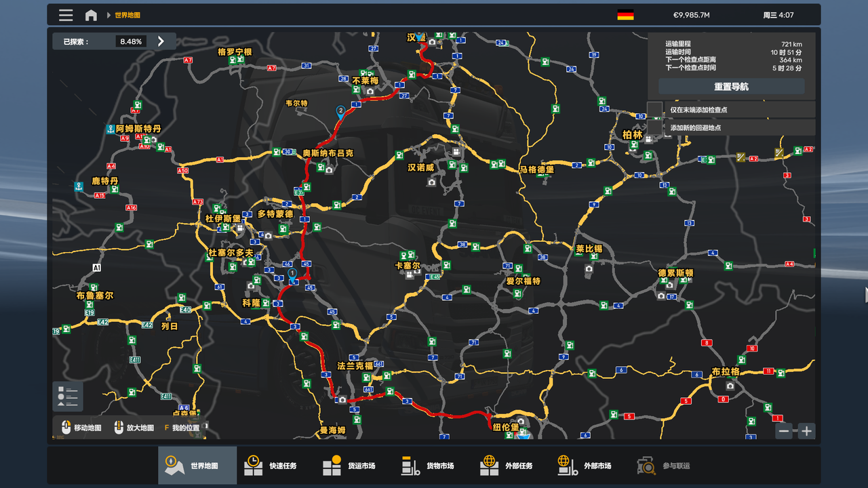Click the 曼海姆 city label
868x488 pixels.
coord(333,430)
